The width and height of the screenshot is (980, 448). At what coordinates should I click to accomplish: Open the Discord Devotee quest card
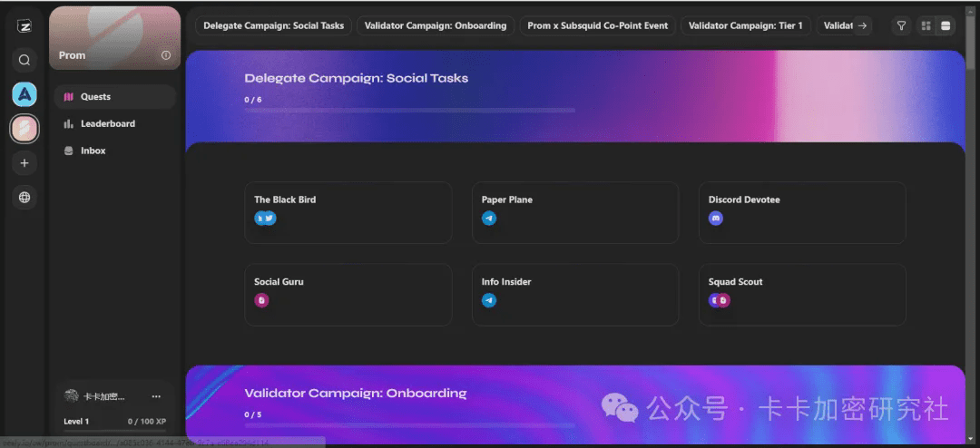point(802,212)
